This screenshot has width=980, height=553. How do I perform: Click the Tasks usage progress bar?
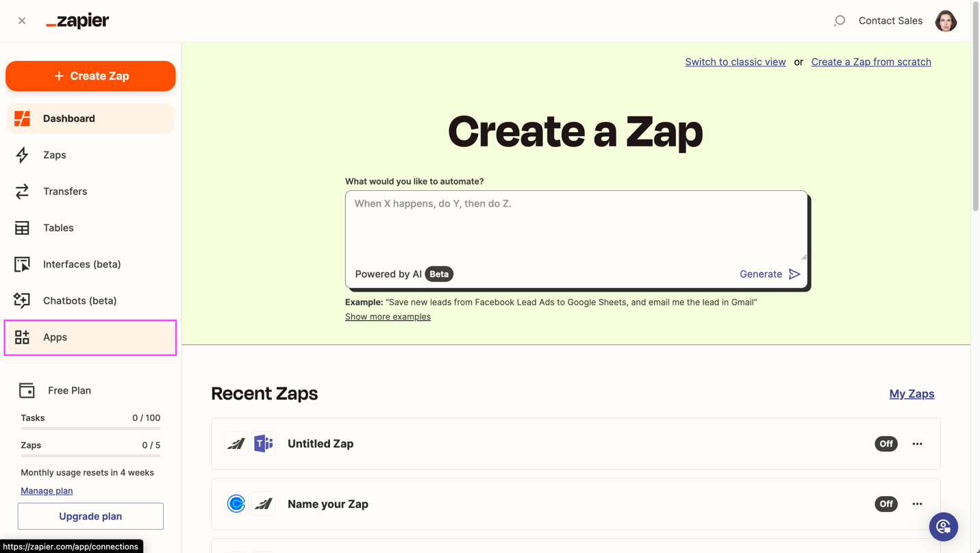(90, 429)
